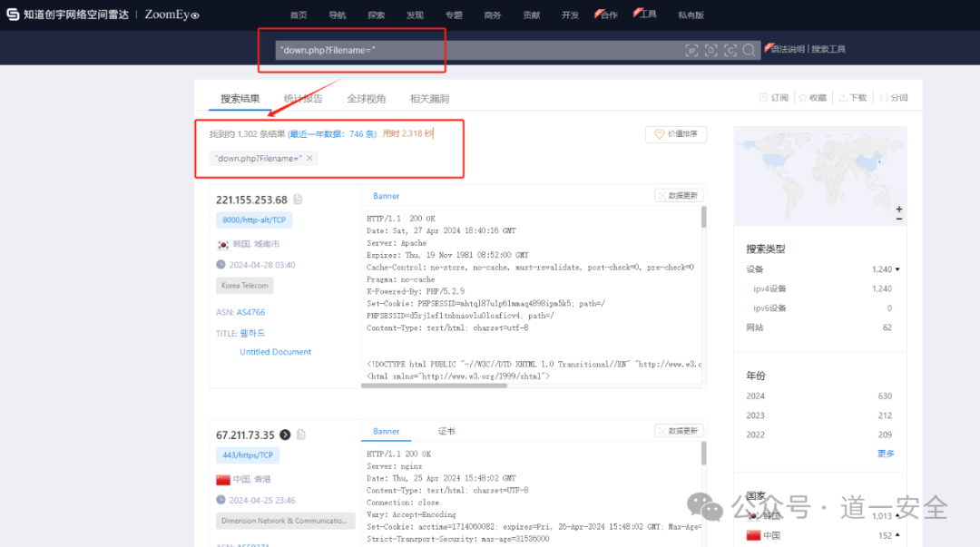The width and height of the screenshot is (980, 547).
Task: Switch to the 全球视角 tab
Action: click(367, 99)
